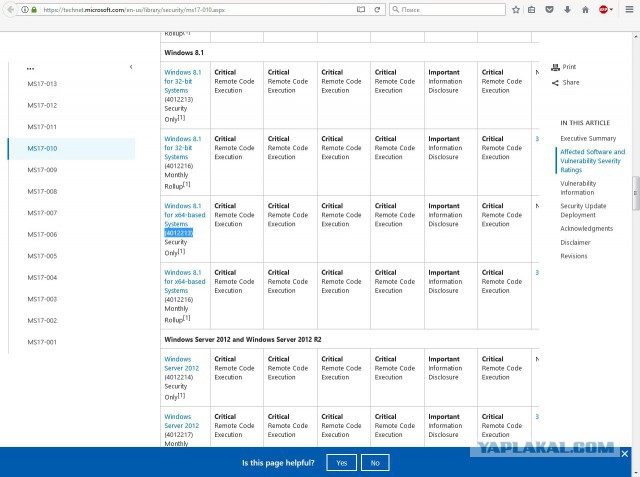640x477 pixels.
Task: Click the 'Windows 8.1' section heading text
Action: pos(184,53)
